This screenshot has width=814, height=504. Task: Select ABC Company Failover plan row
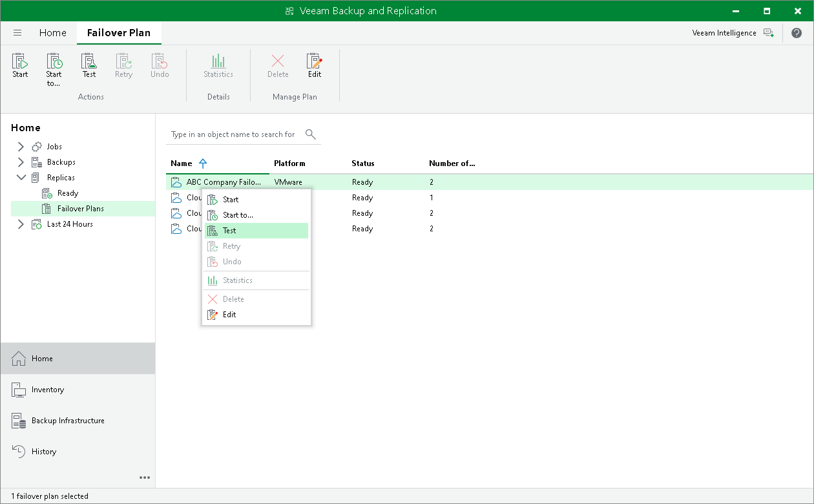click(x=490, y=182)
